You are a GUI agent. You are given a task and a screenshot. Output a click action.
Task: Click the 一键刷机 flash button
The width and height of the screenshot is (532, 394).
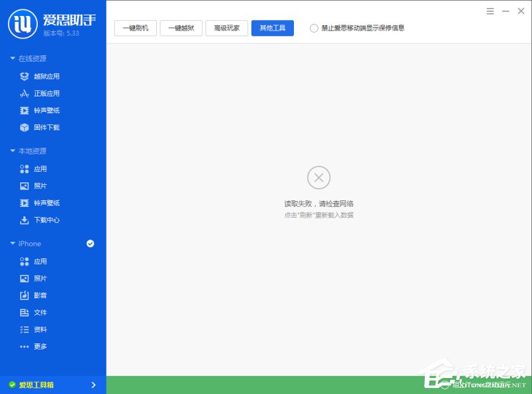(x=135, y=28)
